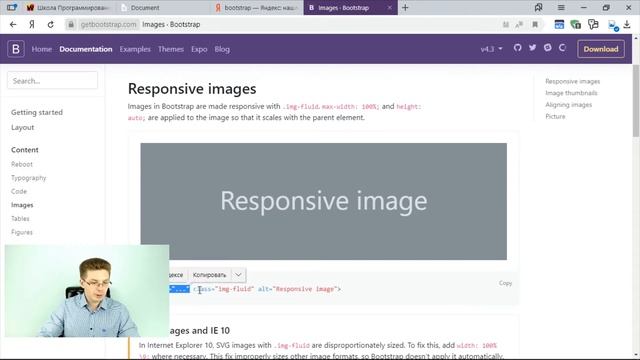The width and height of the screenshot is (640, 360).
Task: Open Examples in Bootstrap navbar
Action: (135, 49)
